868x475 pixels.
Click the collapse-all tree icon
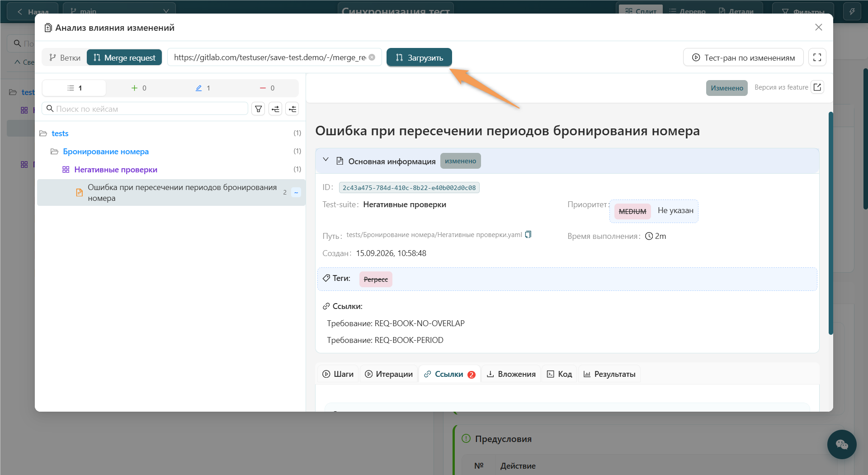[292, 109]
